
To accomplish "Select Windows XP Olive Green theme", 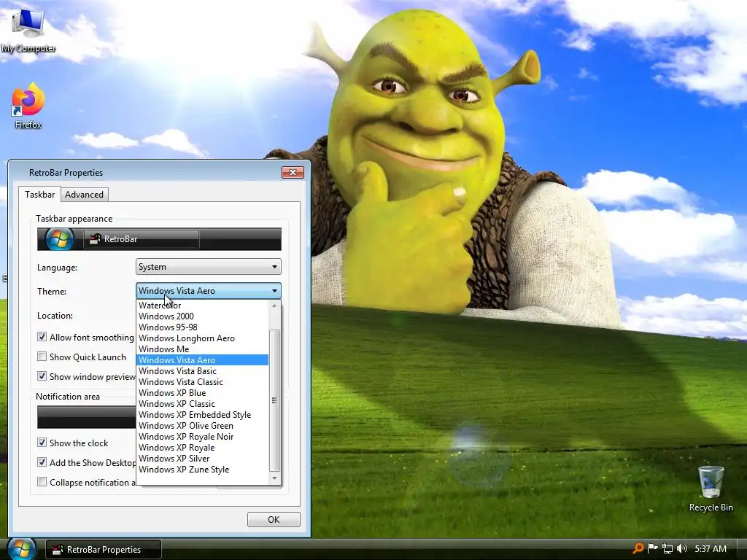I will pyautogui.click(x=203, y=426).
